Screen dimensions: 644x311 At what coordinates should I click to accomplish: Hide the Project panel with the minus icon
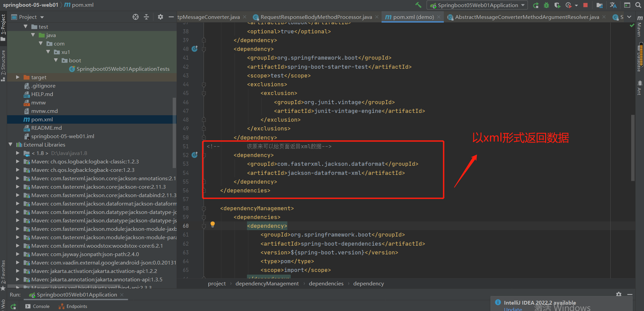pos(171,17)
